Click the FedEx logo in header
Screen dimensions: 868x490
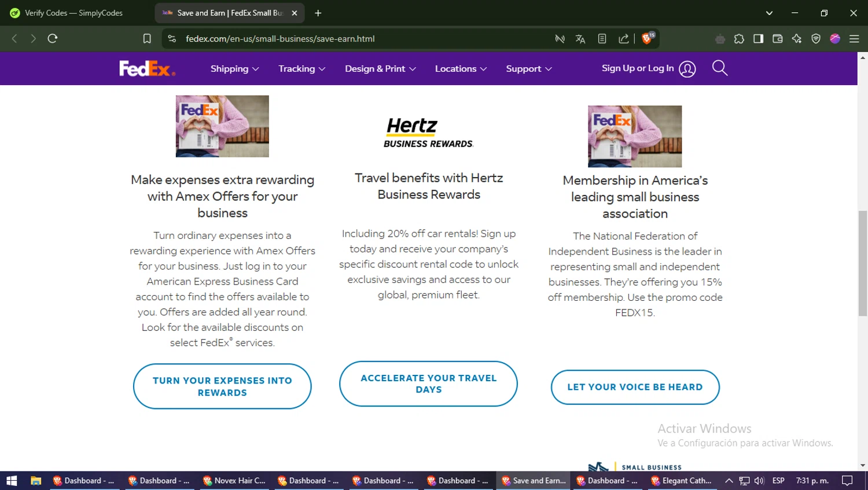pyautogui.click(x=147, y=68)
